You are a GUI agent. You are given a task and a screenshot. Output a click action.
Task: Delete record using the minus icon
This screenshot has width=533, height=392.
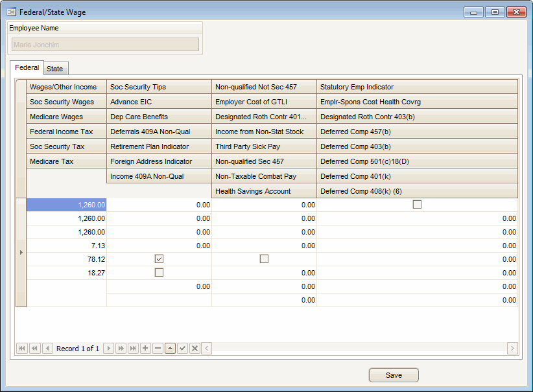tap(158, 349)
